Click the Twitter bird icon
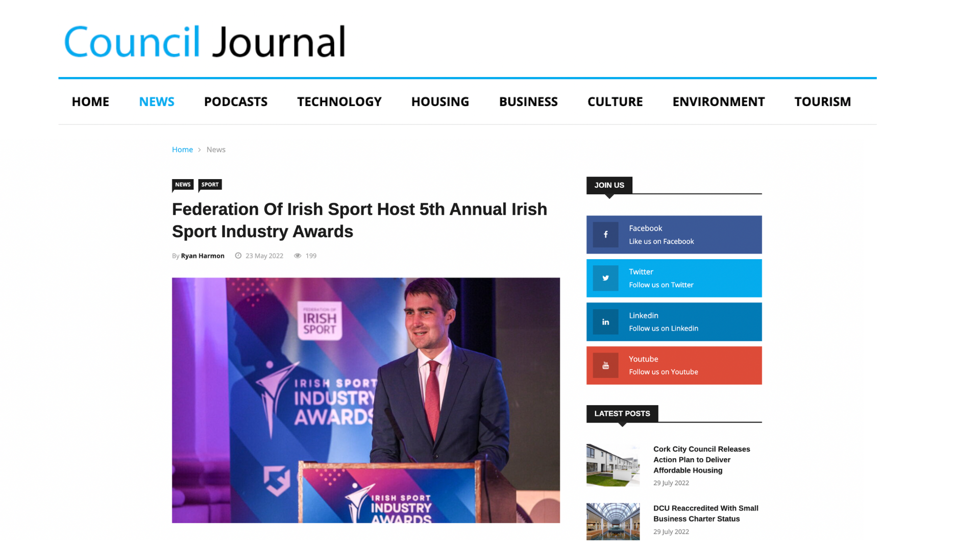Image resolution: width=980 pixels, height=551 pixels. point(605,278)
